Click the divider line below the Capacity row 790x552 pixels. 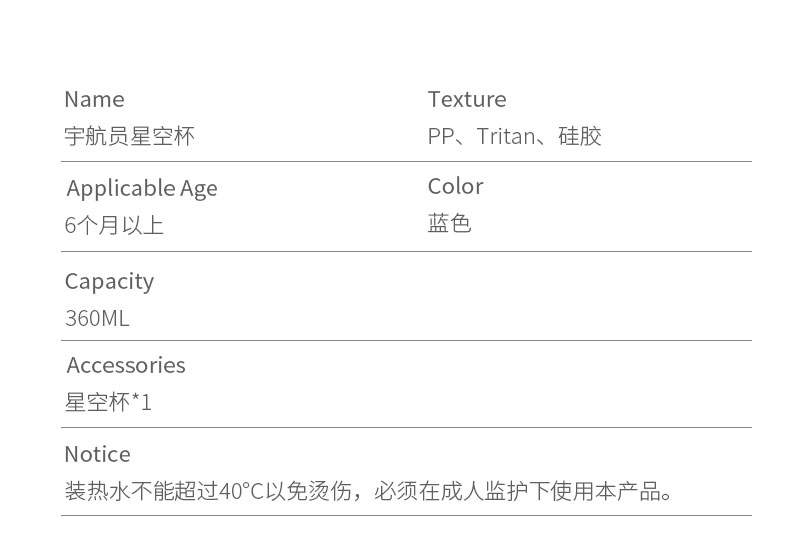tap(406, 341)
